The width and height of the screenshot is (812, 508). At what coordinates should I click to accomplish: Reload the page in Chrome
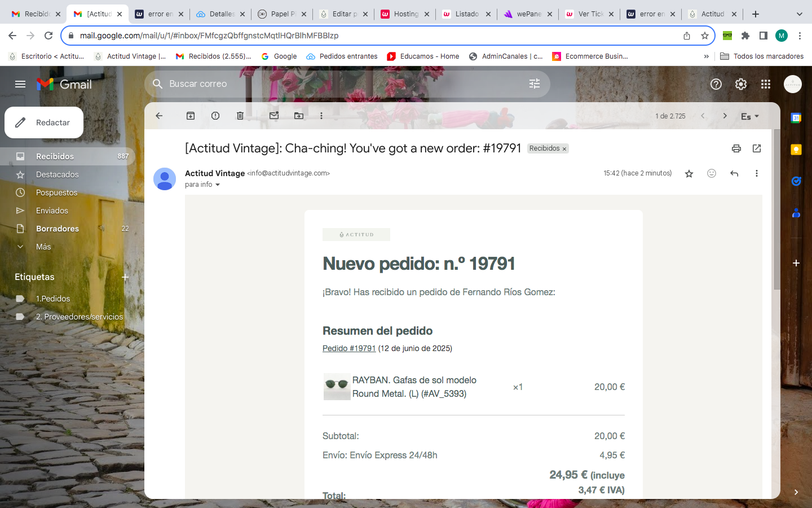click(48, 36)
